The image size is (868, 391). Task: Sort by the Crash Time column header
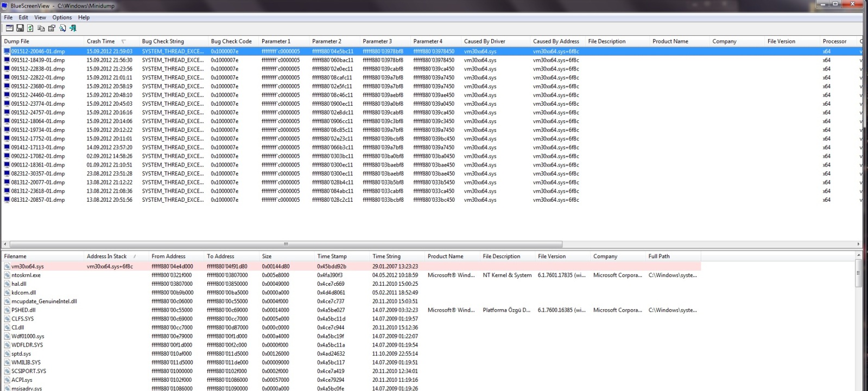point(111,41)
